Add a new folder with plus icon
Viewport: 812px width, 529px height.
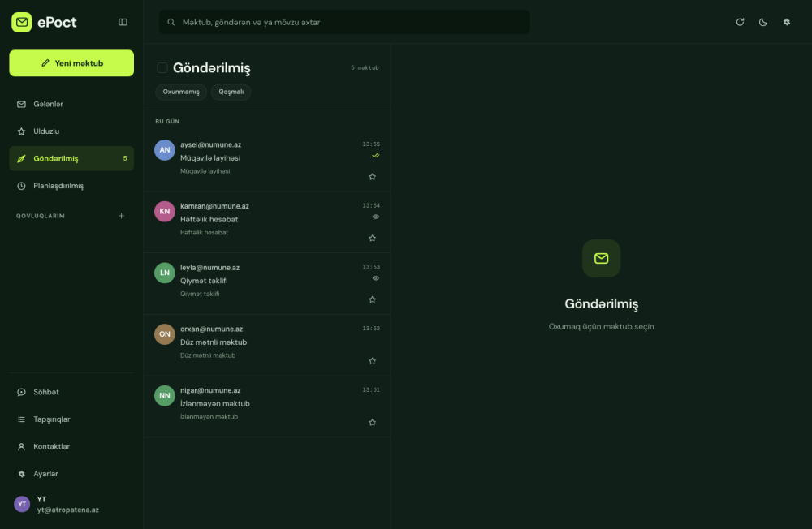[121, 216]
